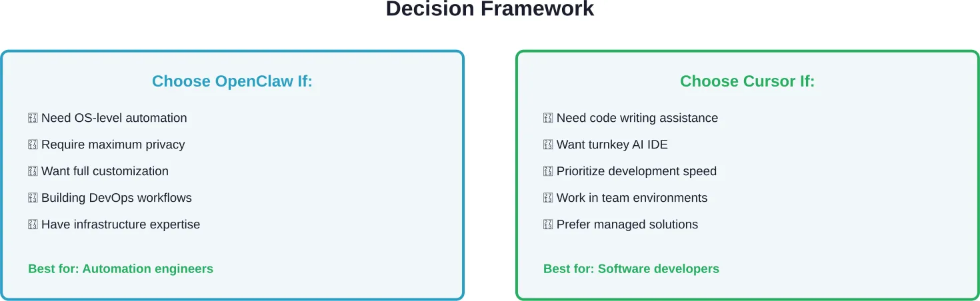Image resolution: width=980 pixels, height=301 pixels.
Task: Select the Want full customization text
Action: 105,171
